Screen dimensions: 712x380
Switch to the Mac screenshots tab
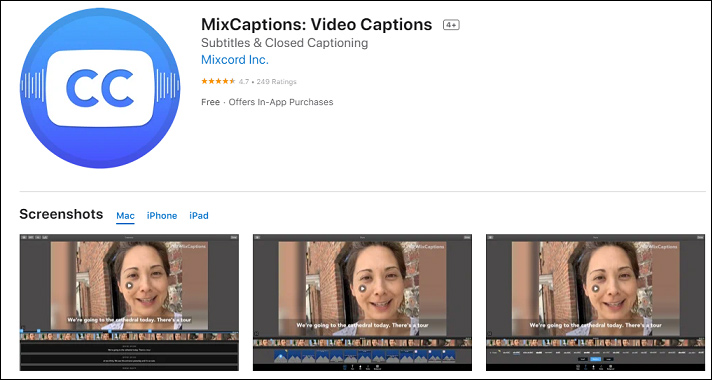(125, 216)
